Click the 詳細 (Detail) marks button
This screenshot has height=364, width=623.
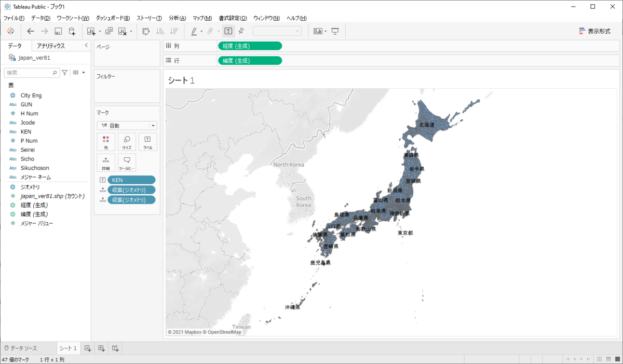(x=106, y=163)
